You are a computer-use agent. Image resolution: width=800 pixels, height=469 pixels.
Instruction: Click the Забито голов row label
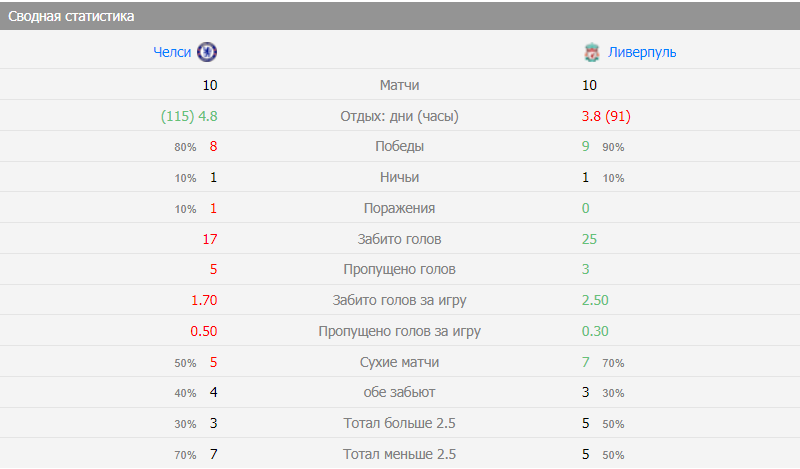399,239
